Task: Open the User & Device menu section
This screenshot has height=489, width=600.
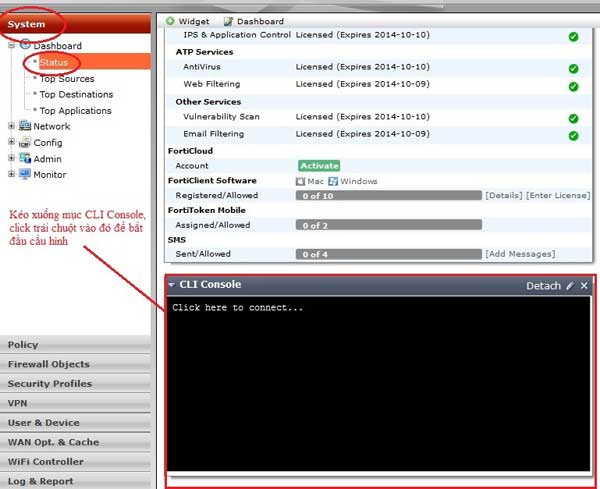Action: (x=75, y=422)
